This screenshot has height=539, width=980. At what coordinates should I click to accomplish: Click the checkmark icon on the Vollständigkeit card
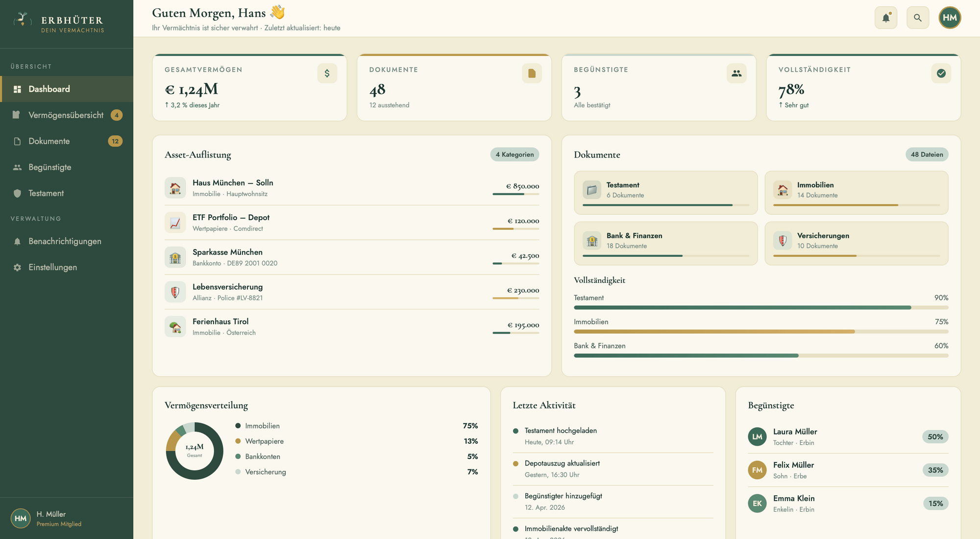pyautogui.click(x=941, y=74)
